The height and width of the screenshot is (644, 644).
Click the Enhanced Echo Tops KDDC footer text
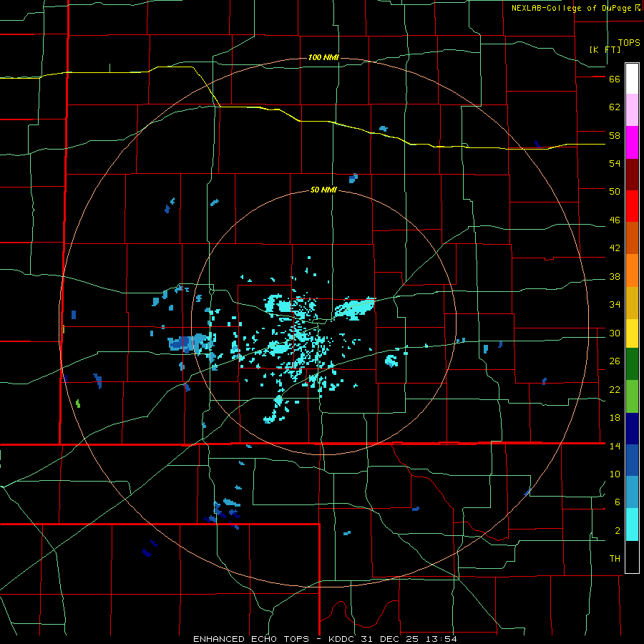pos(325,639)
